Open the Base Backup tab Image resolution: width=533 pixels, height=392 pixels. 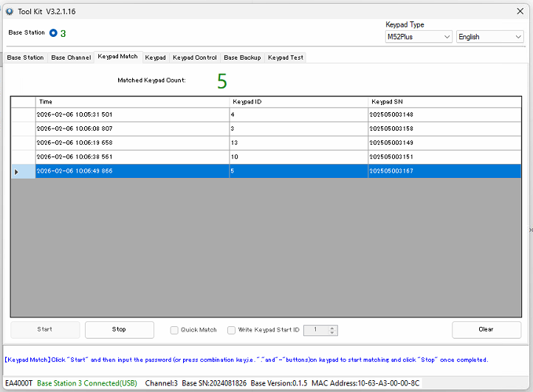point(242,58)
